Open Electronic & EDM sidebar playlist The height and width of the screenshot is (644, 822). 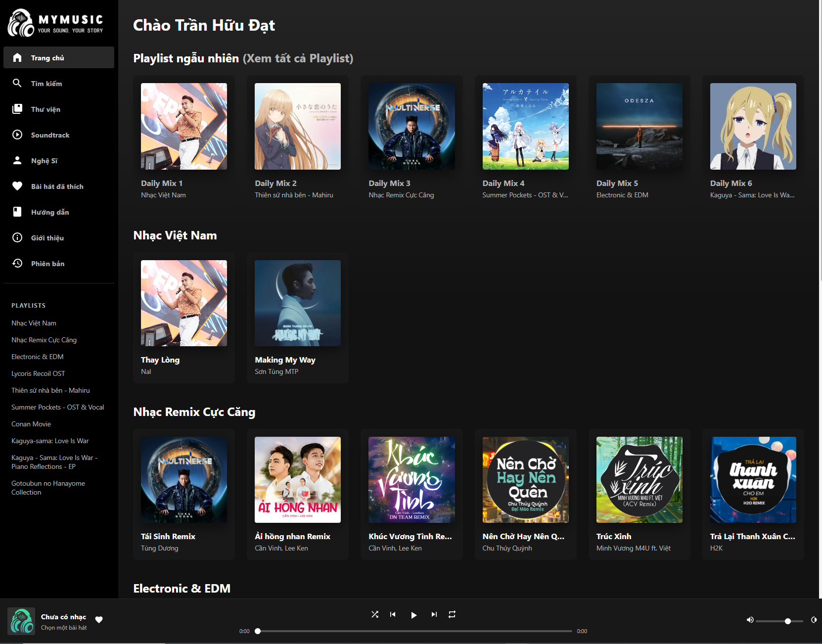(38, 357)
